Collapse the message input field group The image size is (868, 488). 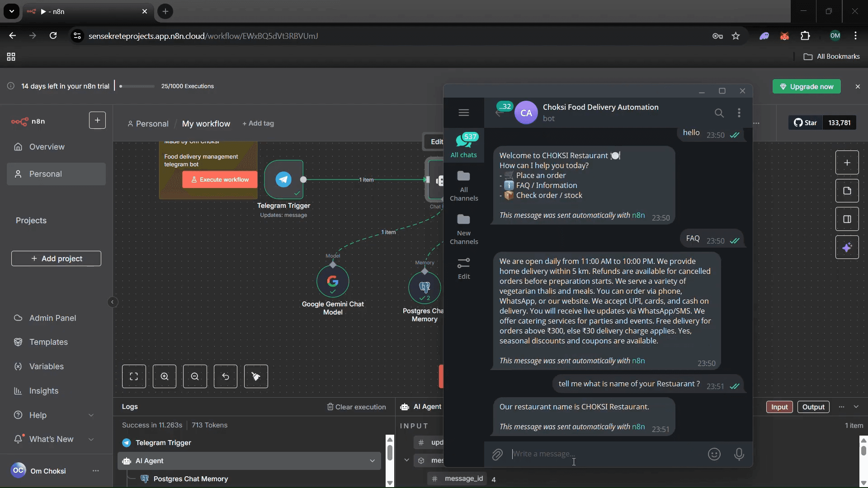point(406,460)
